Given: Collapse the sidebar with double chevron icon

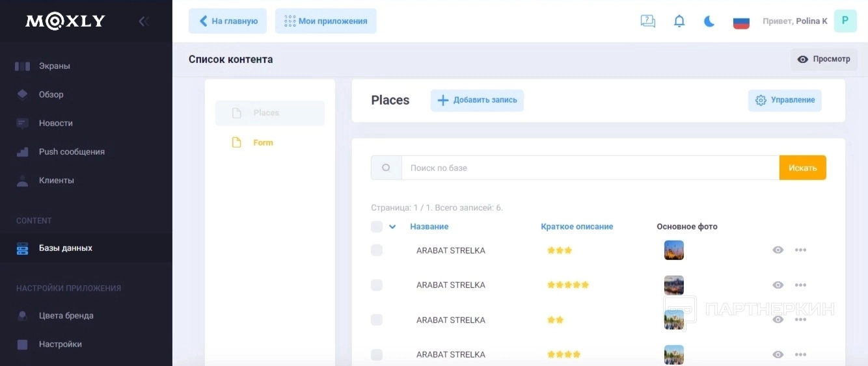Looking at the screenshot, I should tap(144, 21).
